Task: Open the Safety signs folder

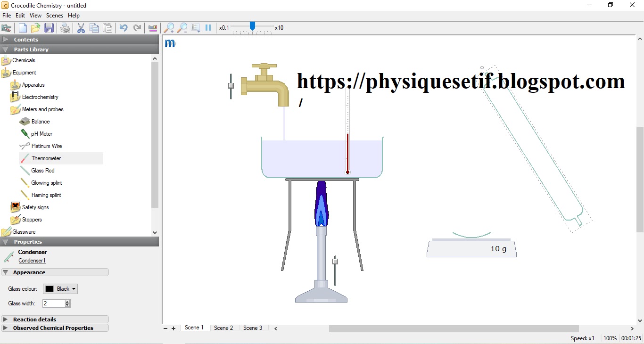Action: click(x=30, y=207)
